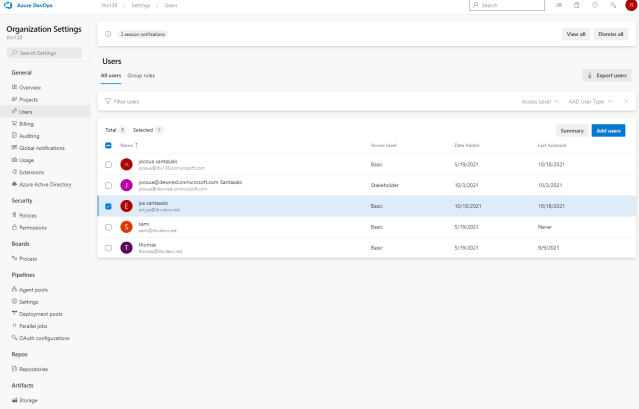Toggle the select-all checkbox in table header
639x409 pixels.
(108, 145)
